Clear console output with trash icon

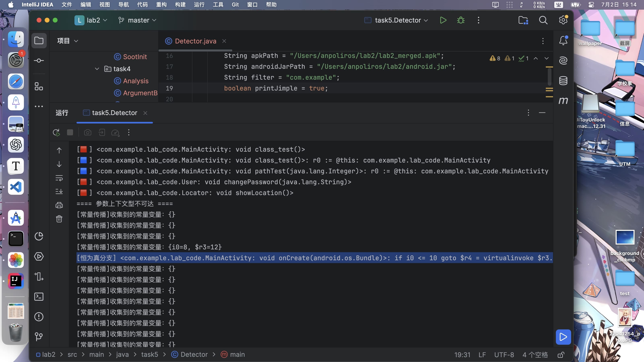coord(59,219)
